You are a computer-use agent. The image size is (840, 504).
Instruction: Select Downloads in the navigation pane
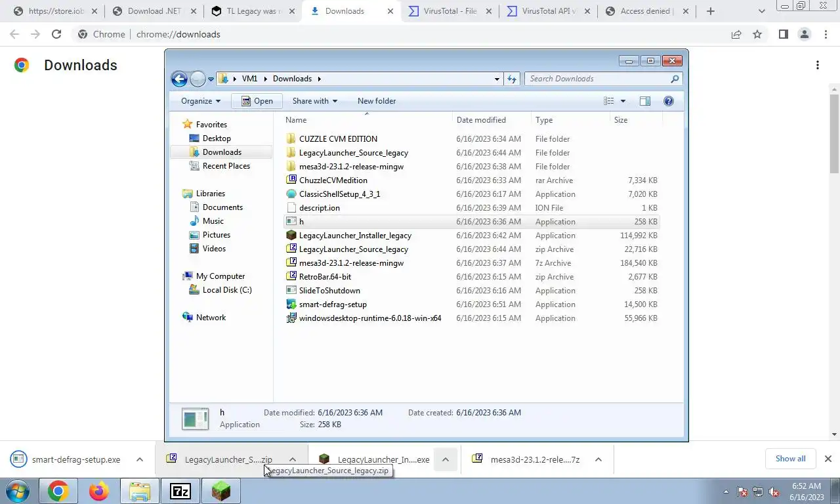[222, 152]
